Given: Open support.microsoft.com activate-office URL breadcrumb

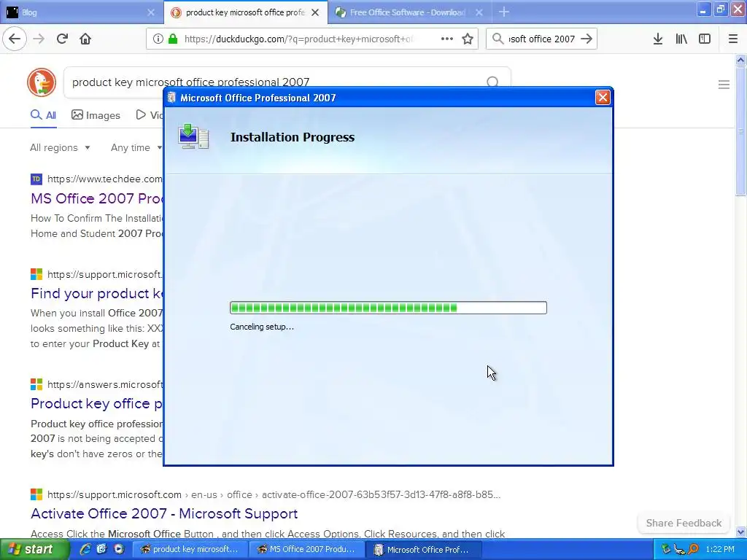Looking at the screenshot, I should click(x=274, y=494).
